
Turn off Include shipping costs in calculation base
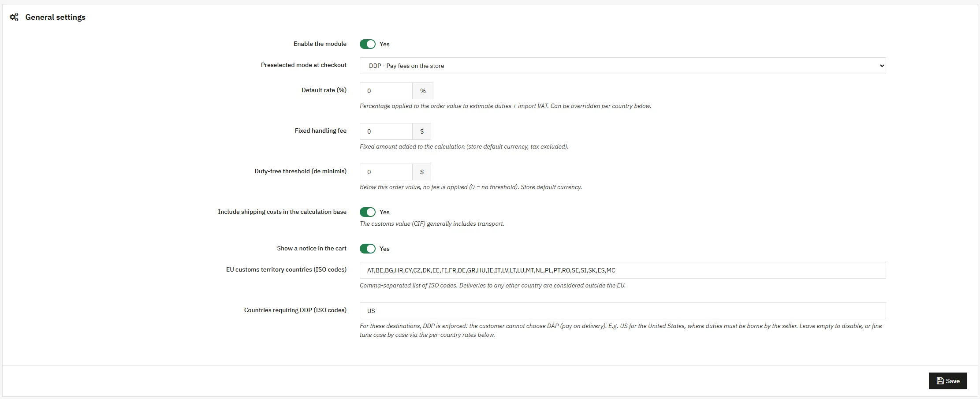coord(368,212)
